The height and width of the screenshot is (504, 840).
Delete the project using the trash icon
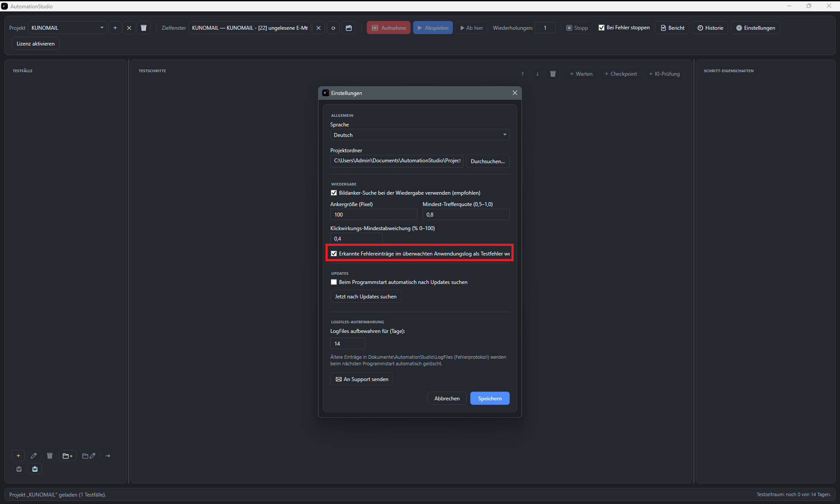click(x=143, y=28)
